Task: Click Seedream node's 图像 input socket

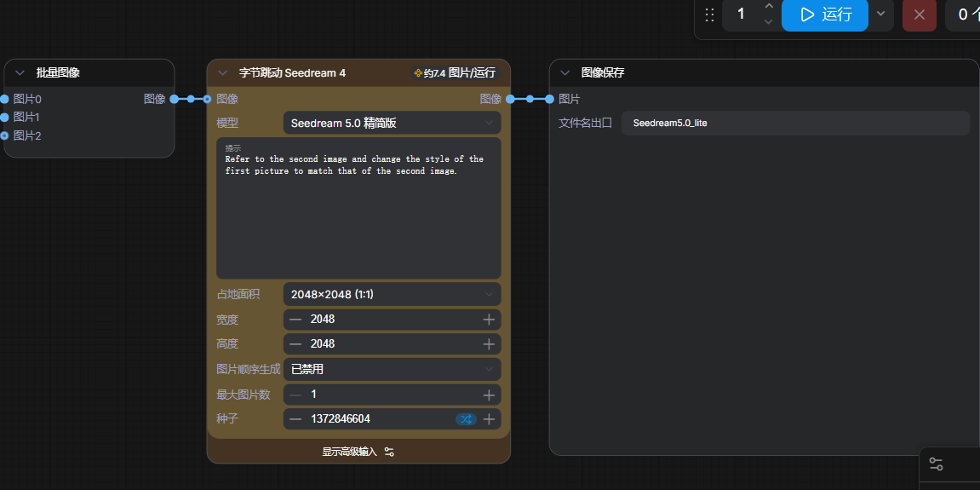Action: [x=207, y=99]
